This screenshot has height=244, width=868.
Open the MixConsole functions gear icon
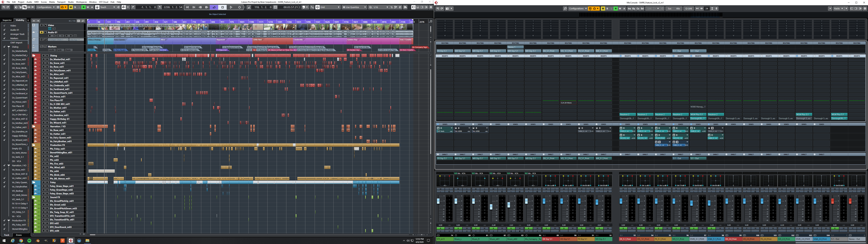pyautogui.click(x=865, y=8)
